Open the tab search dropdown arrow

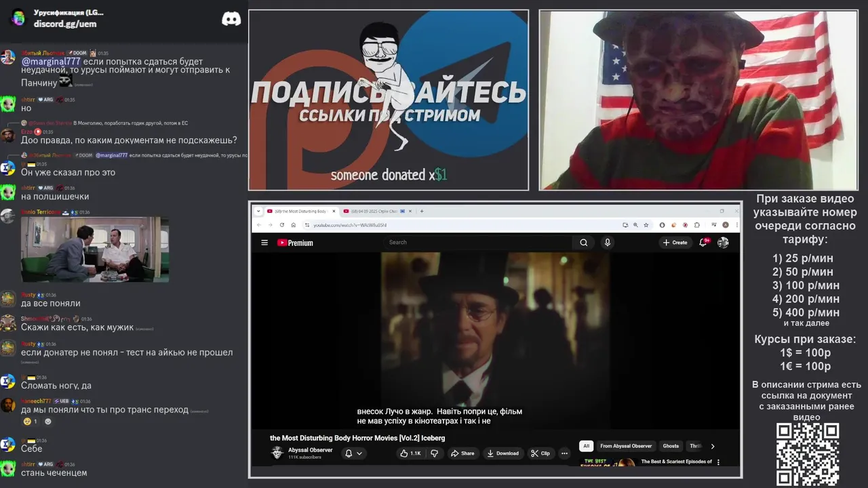point(258,211)
